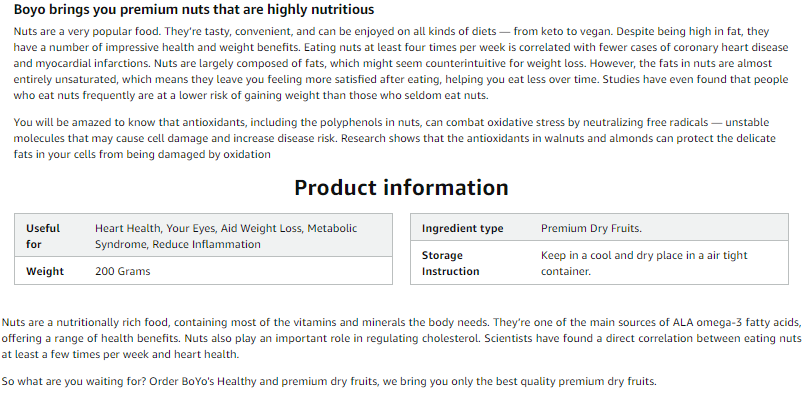The image size is (807, 396).
Task: Select the 'Ingredient type' label
Action: pos(463,229)
